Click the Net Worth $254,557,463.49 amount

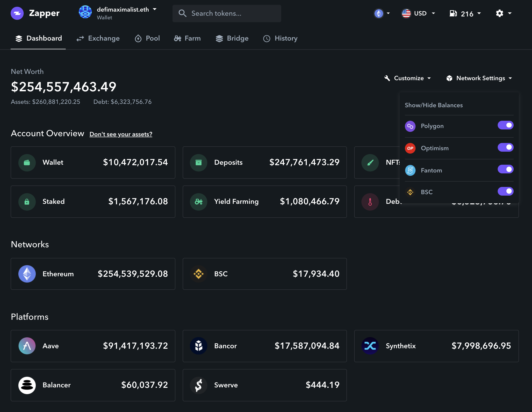[64, 87]
